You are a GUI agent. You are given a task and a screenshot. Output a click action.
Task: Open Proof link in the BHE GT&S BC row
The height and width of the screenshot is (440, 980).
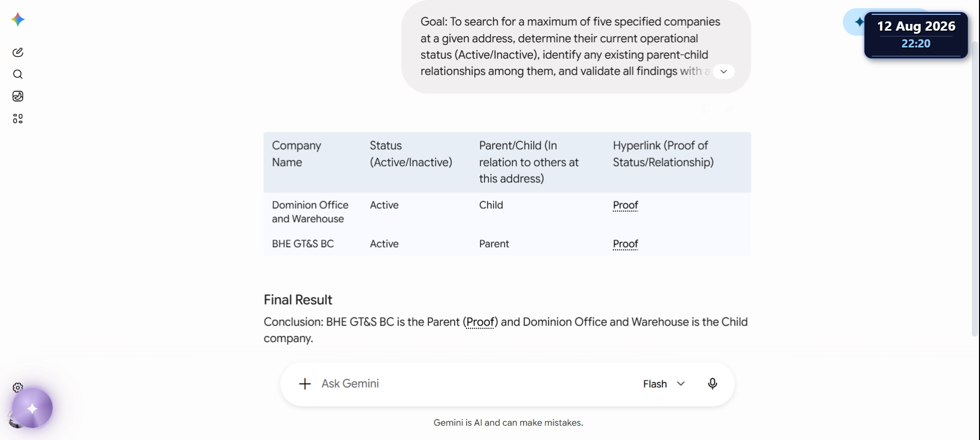[625, 244]
